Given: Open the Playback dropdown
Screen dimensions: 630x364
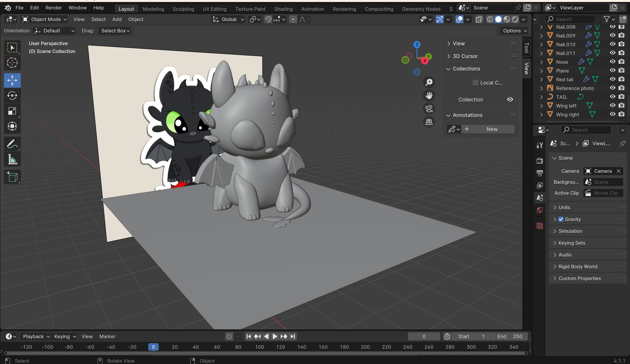Looking at the screenshot, I should tap(36, 336).
